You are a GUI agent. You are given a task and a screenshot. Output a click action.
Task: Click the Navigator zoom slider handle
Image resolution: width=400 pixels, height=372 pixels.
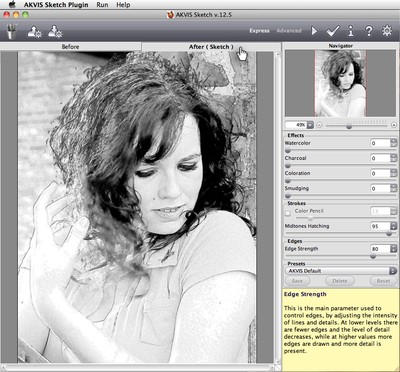[349, 126]
